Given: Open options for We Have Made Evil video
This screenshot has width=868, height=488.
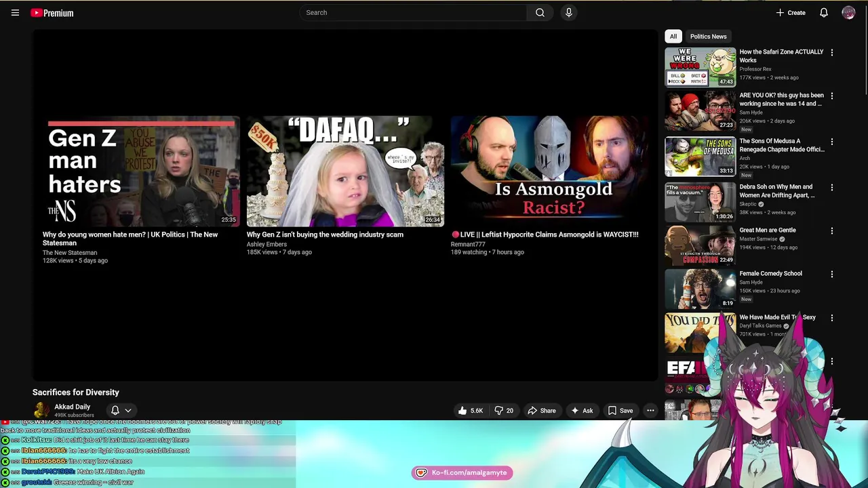Looking at the screenshot, I should [x=832, y=318].
